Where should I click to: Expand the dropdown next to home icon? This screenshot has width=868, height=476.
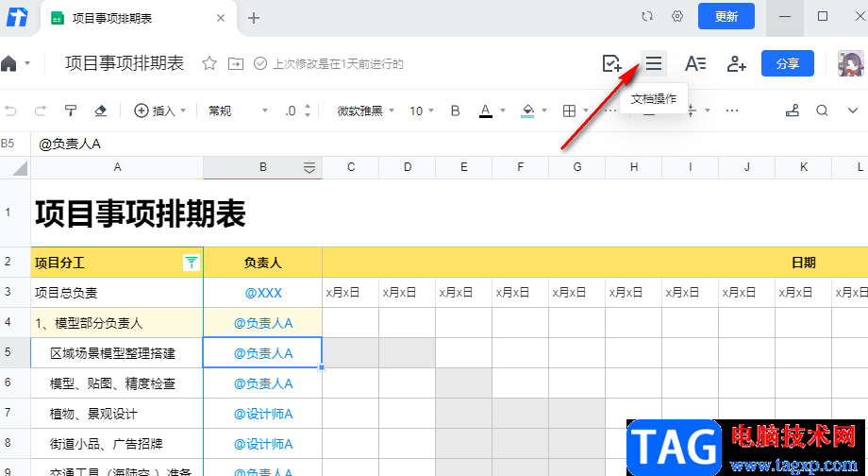pyautogui.click(x=27, y=63)
